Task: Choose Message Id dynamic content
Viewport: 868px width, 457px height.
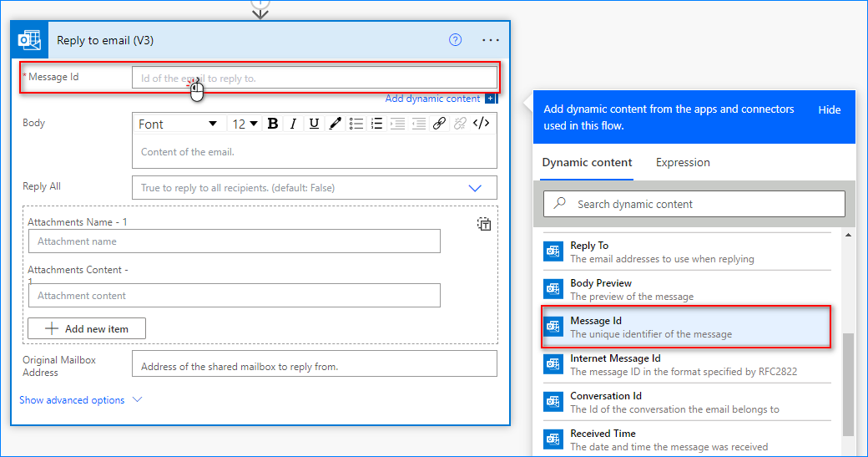Action: pos(686,327)
